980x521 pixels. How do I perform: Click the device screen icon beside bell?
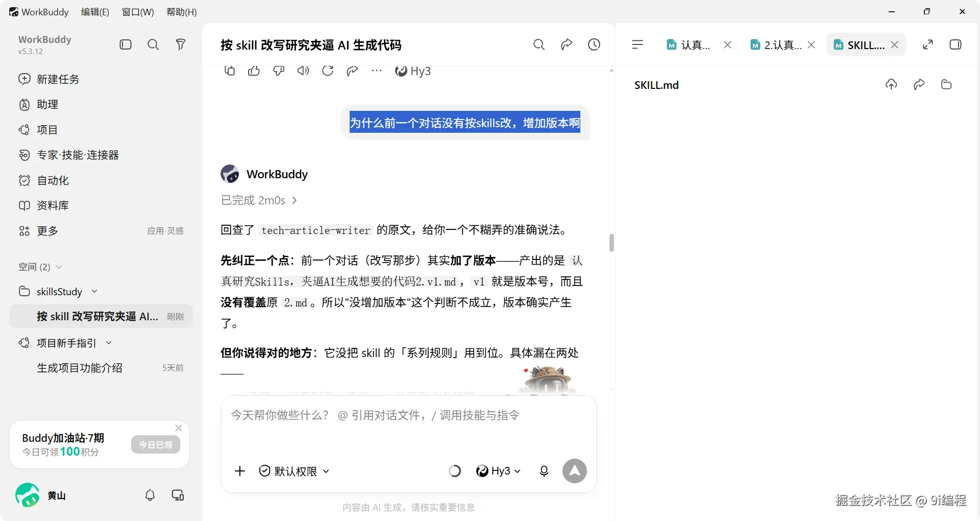178,495
